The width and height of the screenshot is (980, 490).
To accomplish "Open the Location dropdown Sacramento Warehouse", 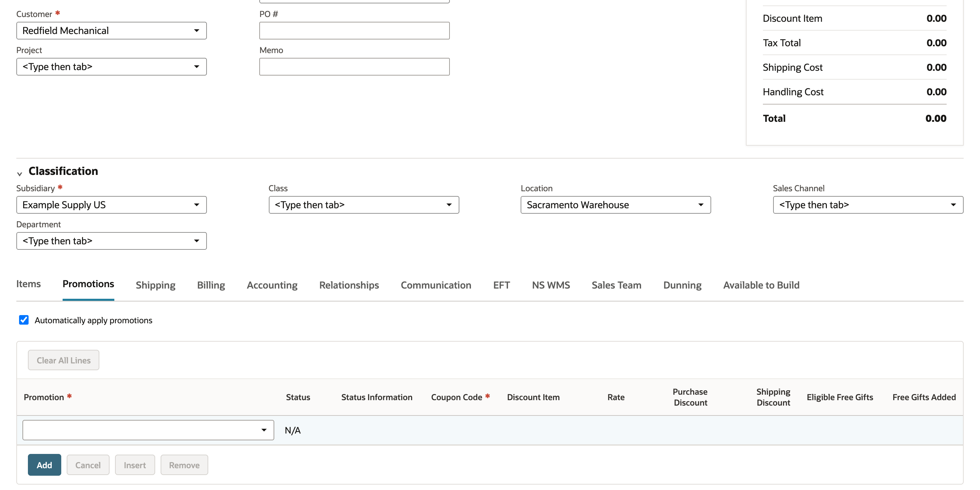I will click(x=616, y=205).
